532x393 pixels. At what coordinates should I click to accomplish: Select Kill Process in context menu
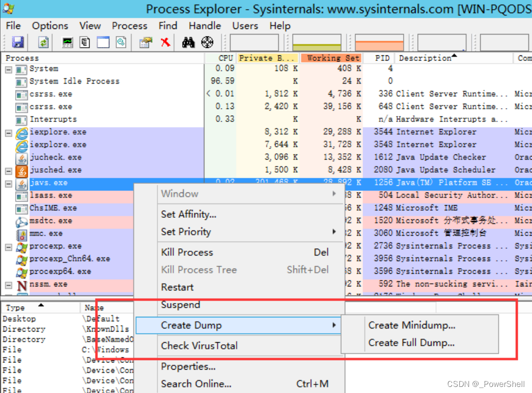click(x=240, y=252)
